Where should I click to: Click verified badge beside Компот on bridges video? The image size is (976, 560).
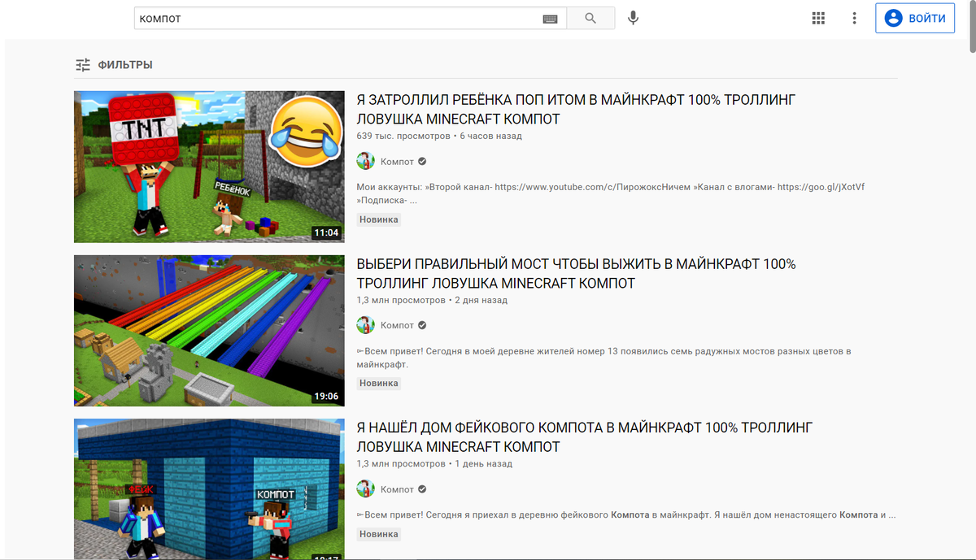[x=422, y=325]
